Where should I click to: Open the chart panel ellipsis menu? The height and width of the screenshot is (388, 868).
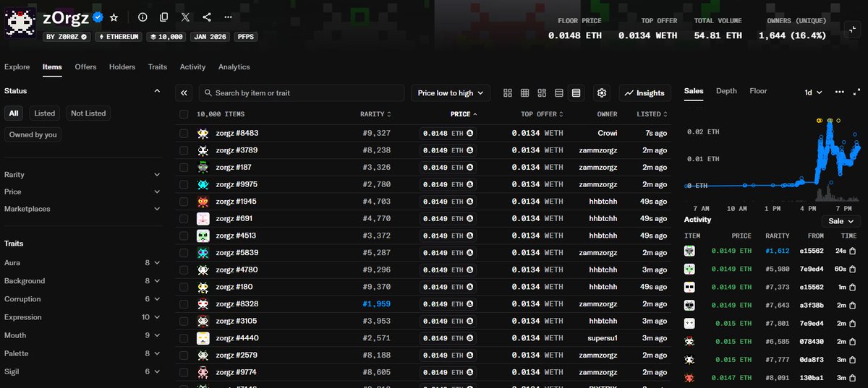pos(840,92)
